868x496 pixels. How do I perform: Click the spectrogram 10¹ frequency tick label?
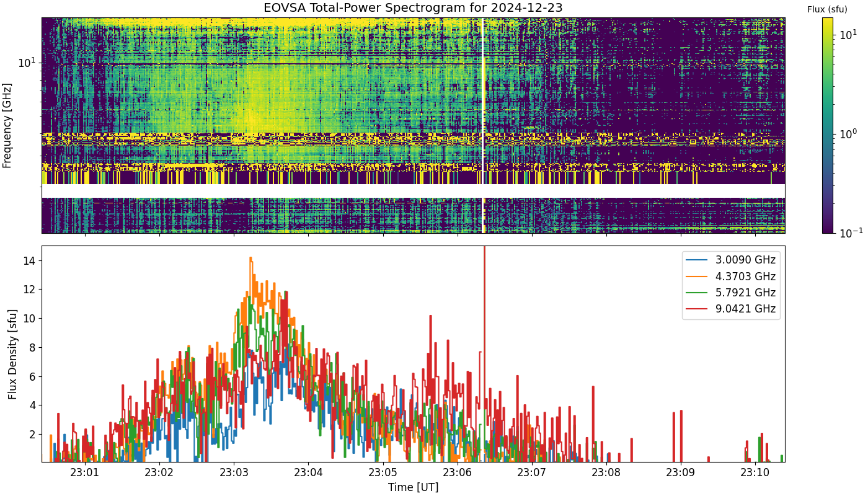pyautogui.click(x=28, y=62)
